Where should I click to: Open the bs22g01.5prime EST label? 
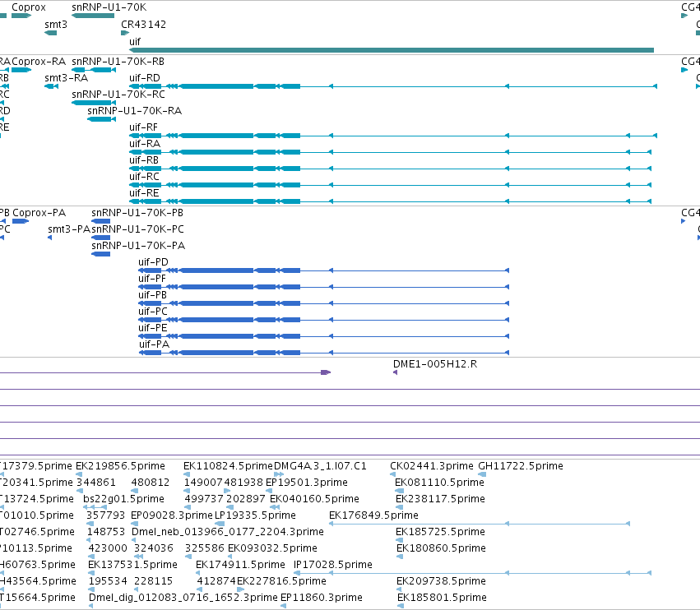(x=123, y=499)
